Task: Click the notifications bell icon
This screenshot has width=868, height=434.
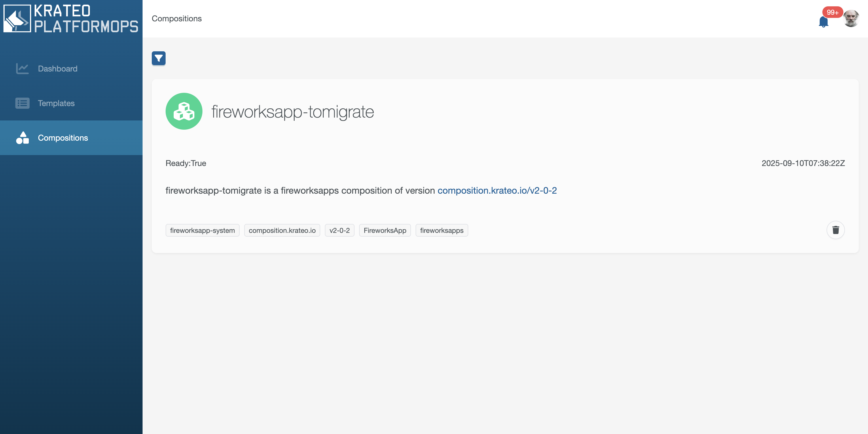Action: click(823, 22)
